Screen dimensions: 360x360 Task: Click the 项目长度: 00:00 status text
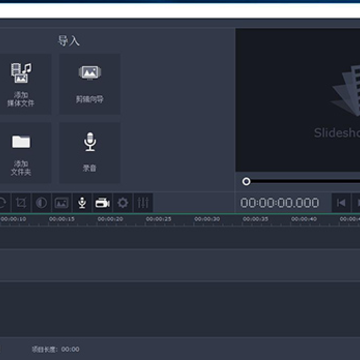[x=56, y=349]
